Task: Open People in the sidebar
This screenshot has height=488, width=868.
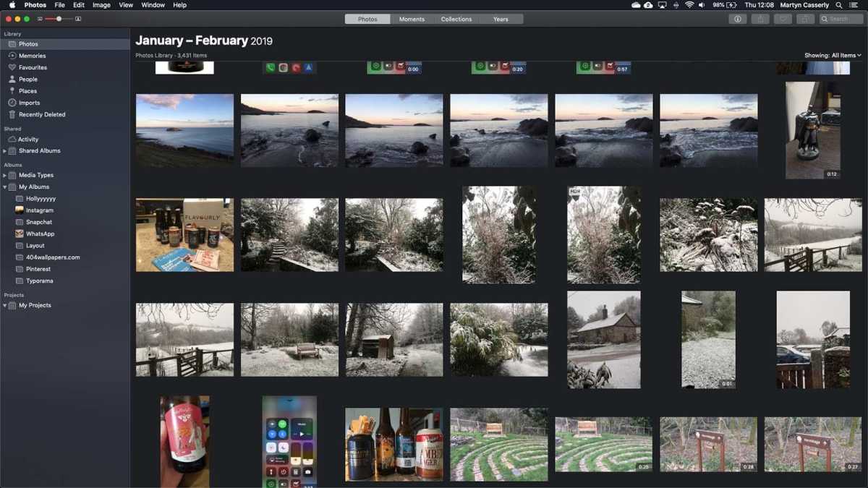Action: [65, 79]
